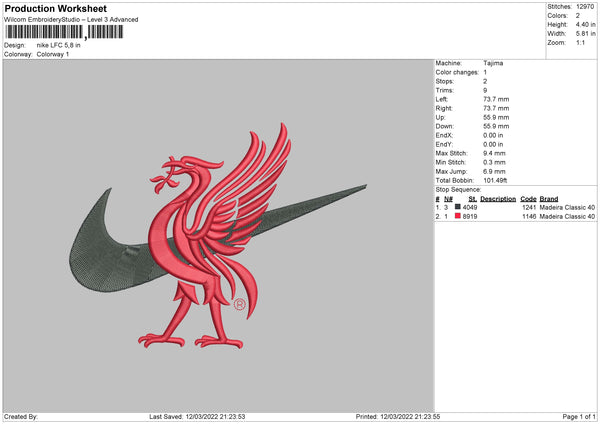Screen dimensions: 600x424
Task: Click the 'Description' column header
Action: point(498,199)
